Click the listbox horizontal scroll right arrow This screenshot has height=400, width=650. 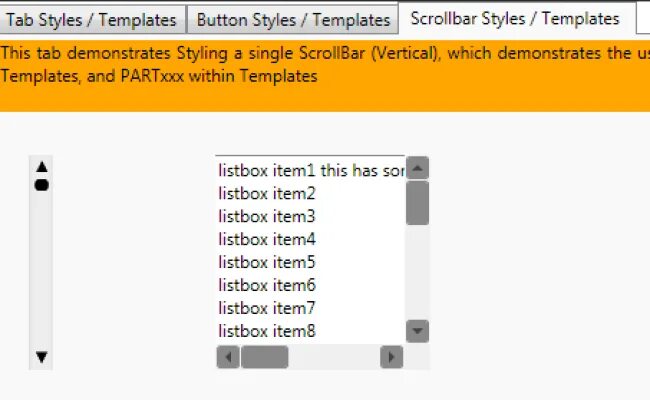[x=392, y=357]
